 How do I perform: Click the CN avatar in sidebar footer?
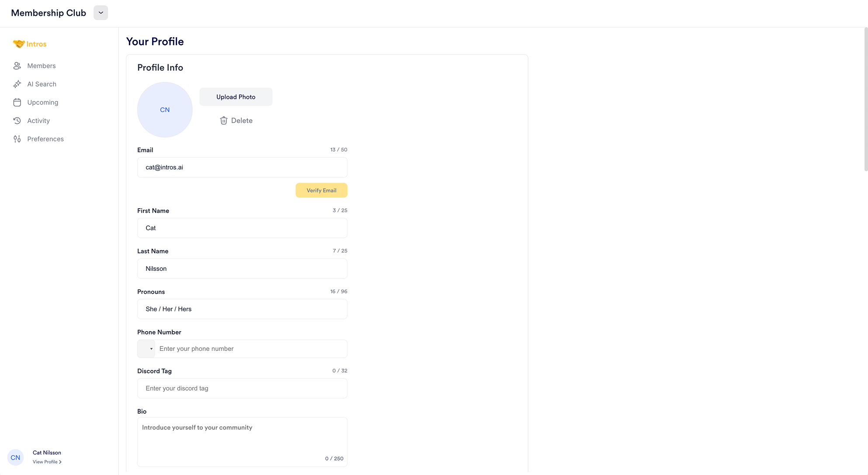tap(15, 458)
